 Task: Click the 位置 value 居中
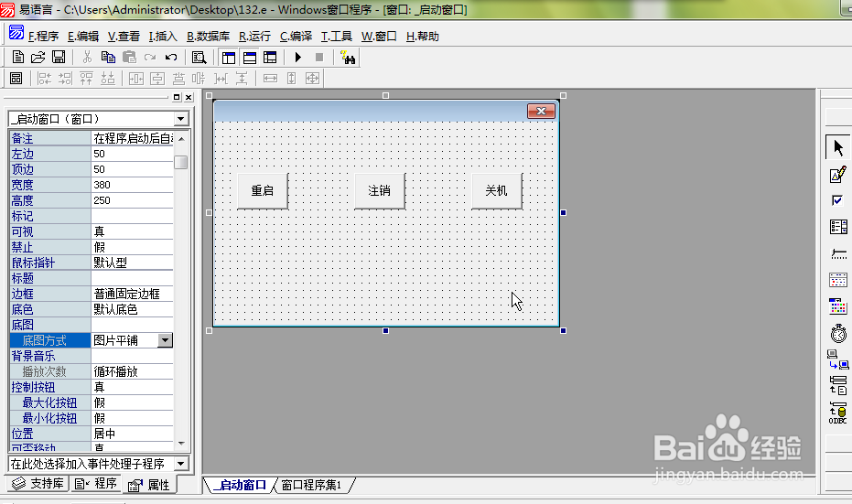[x=132, y=434]
